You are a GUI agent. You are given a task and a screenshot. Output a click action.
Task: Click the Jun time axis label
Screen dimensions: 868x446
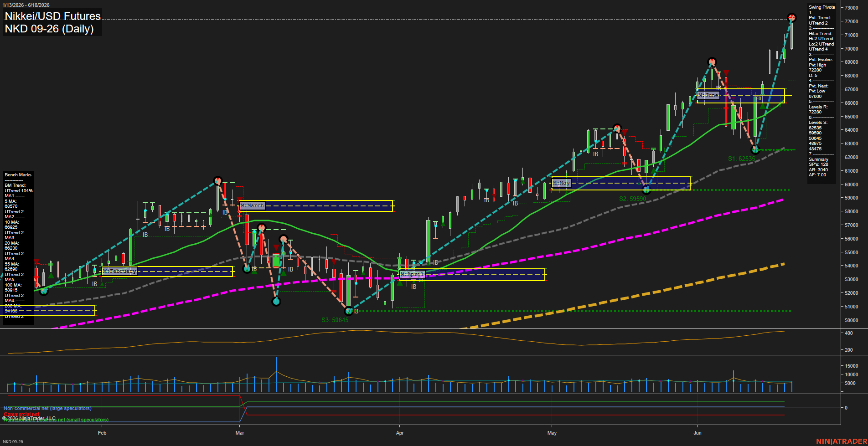697,433
